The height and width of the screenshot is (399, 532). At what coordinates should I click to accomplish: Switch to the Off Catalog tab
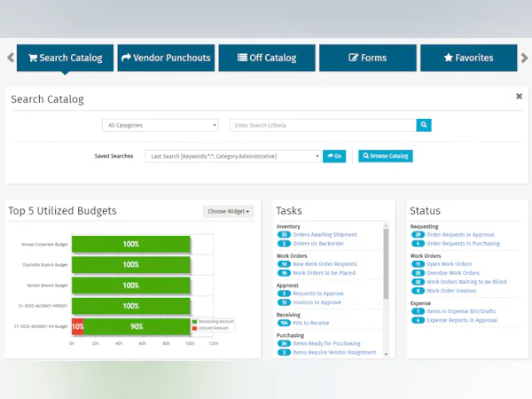click(x=267, y=58)
